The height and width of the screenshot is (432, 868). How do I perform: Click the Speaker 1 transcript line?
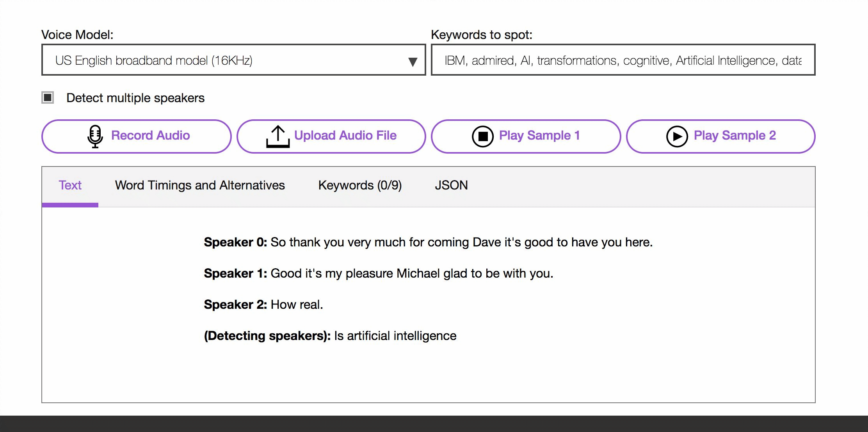(378, 273)
